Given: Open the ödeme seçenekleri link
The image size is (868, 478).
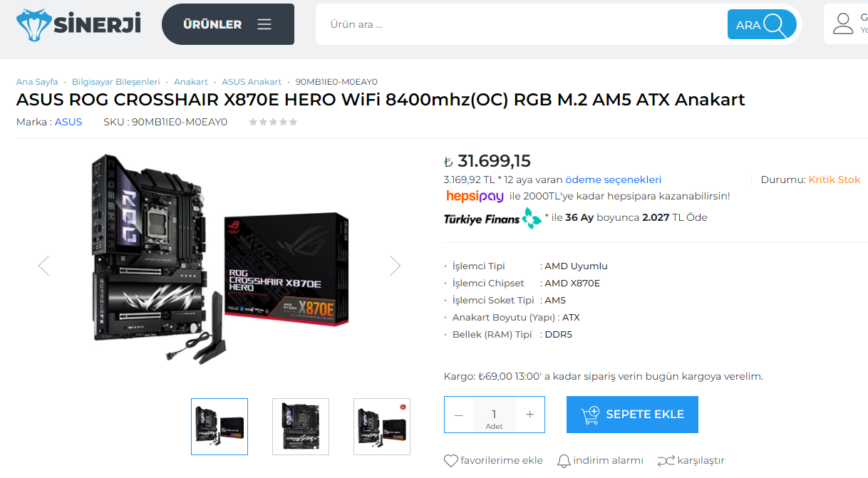Looking at the screenshot, I should point(614,180).
